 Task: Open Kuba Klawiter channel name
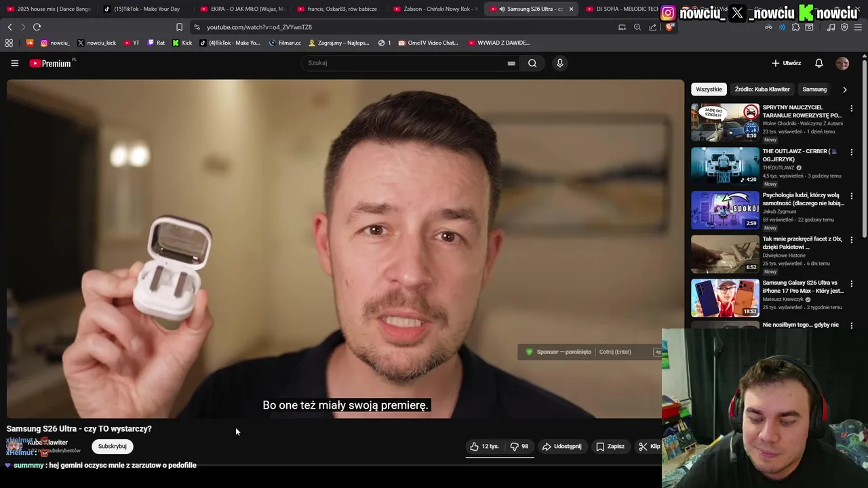coord(47,443)
